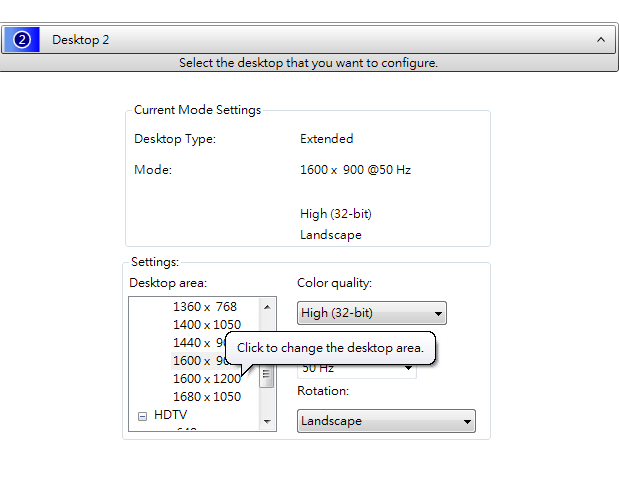Click the 'Extended' desktop type value
Image resolution: width=619 pixels, height=486 pixels.
click(326, 139)
